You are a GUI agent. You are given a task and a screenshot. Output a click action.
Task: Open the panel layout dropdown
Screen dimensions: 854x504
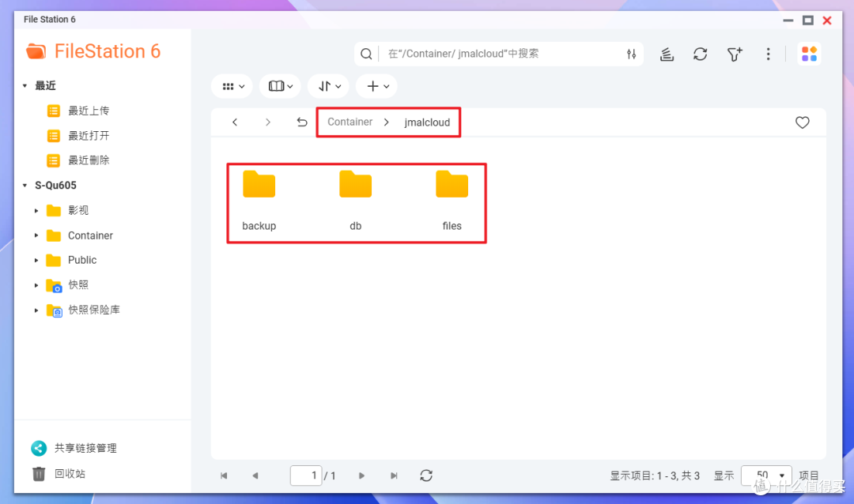click(x=280, y=86)
